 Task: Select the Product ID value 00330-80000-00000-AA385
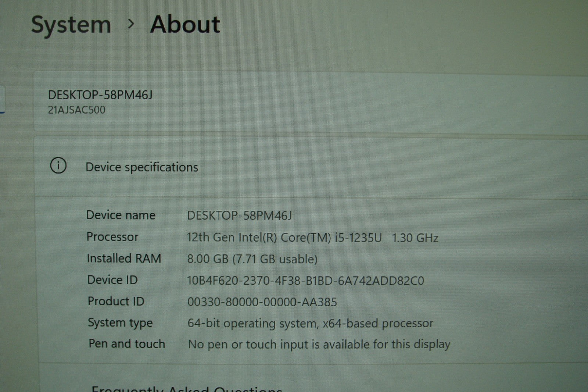click(262, 302)
